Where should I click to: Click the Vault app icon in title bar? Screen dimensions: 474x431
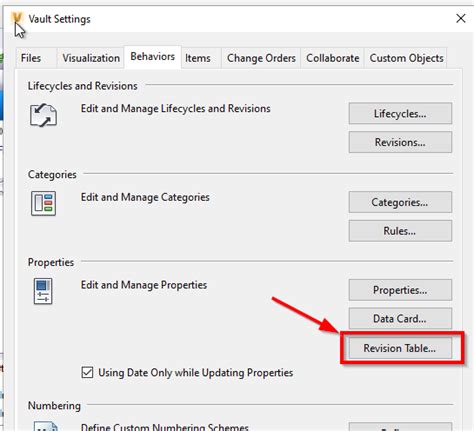tap(17, 18)
